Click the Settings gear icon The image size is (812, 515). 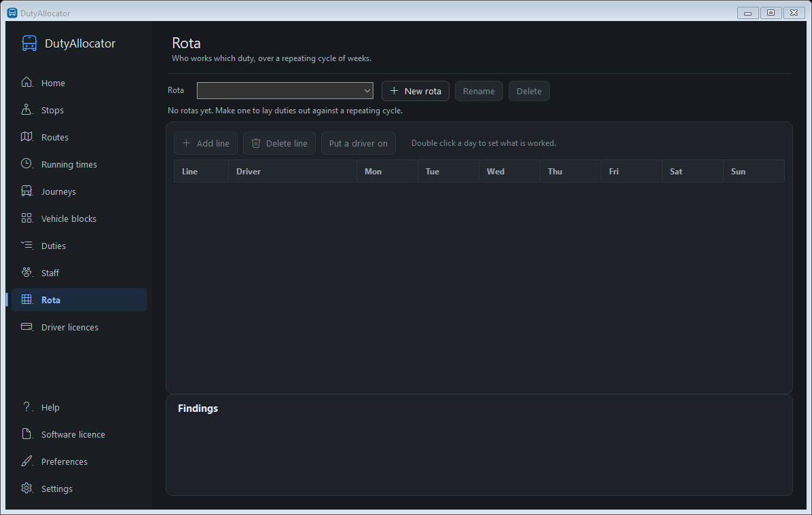click(27, 488)
